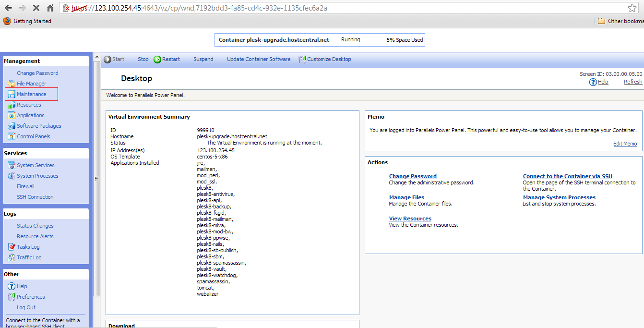Screen dimensions: 644x328
Task: Select the plesk8-spamassassin application entry
Action: coord(221,263)
